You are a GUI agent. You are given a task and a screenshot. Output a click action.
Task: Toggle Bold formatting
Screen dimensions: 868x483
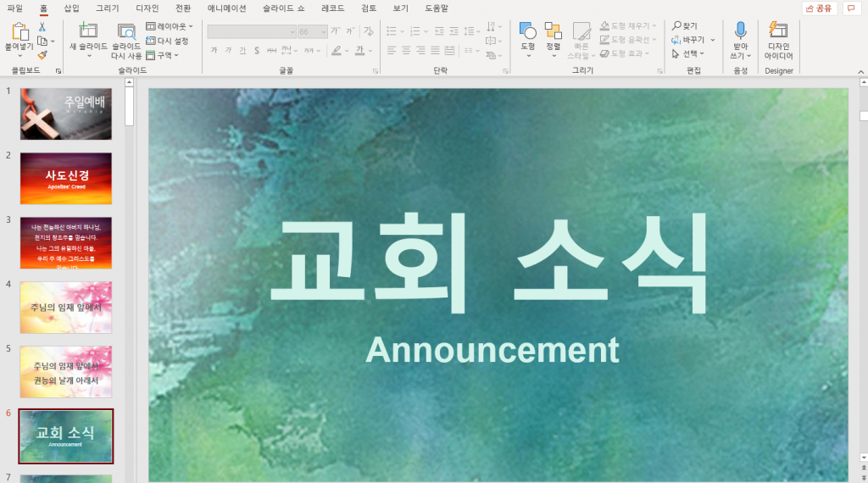pyautogui.click(x=214, y=50)
